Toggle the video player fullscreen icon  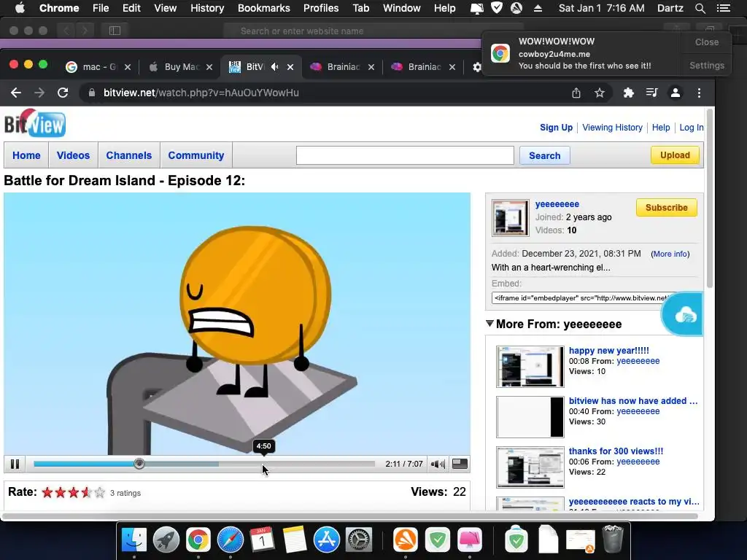click(x=460, y=464)
